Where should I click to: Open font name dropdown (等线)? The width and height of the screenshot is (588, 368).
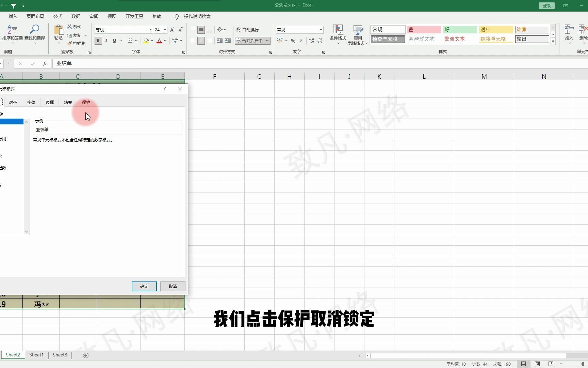150,30
